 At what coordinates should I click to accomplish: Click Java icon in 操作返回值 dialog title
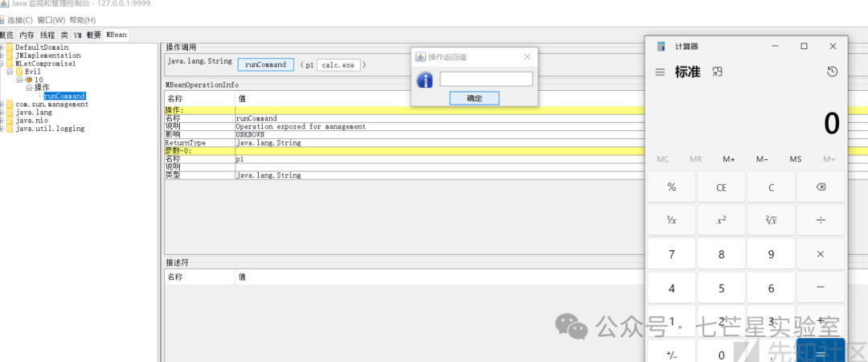click(420, 56)
